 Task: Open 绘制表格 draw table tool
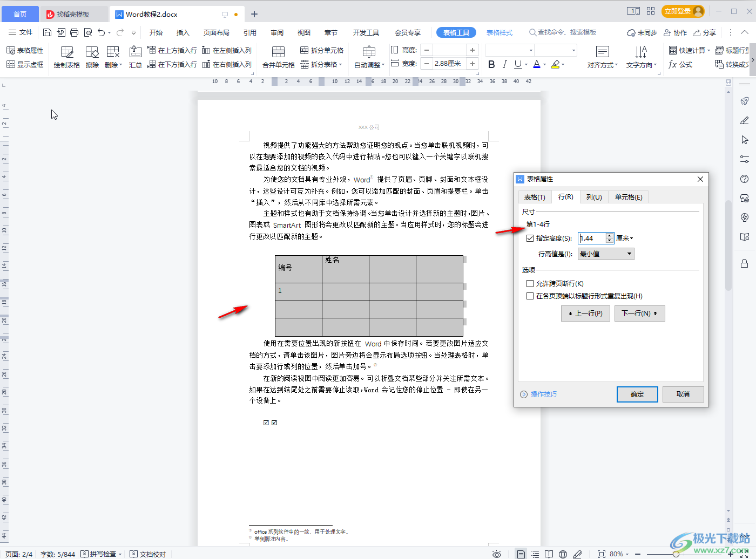click(x=67, y=57)
